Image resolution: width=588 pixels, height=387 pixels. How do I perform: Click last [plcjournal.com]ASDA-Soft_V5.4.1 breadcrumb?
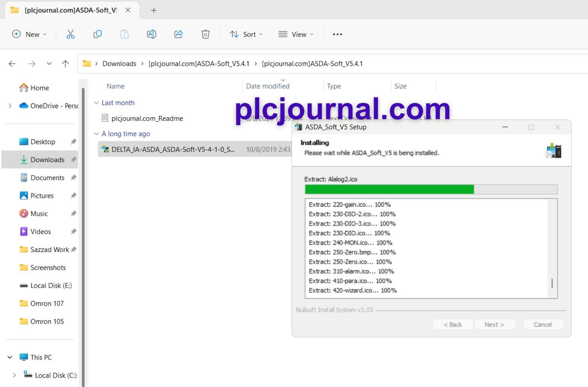click(x=312, y=64)
